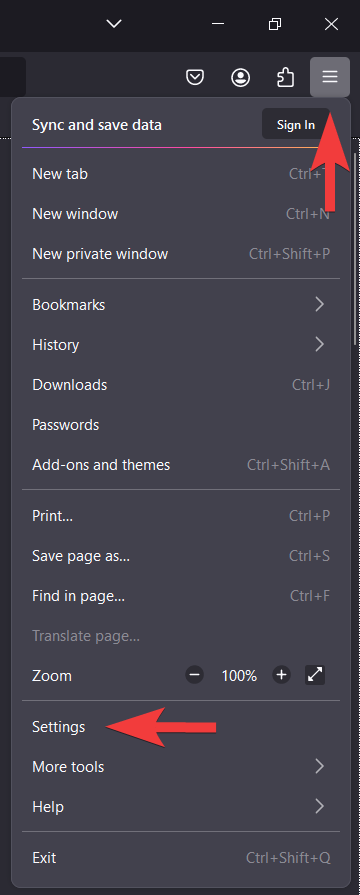Viewport: 360px width, 895px height.
Task: Choose the Print... menu entry
Action: point(181,516)
